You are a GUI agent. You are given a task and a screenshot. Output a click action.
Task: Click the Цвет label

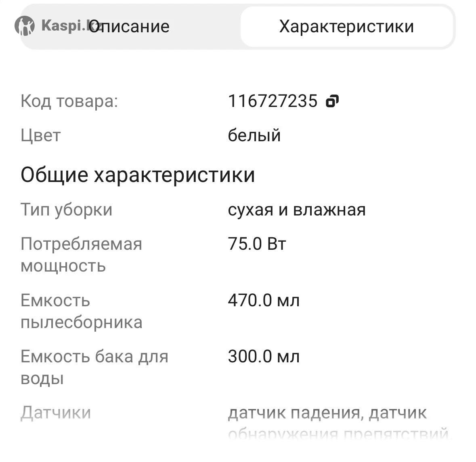(40, 135)
